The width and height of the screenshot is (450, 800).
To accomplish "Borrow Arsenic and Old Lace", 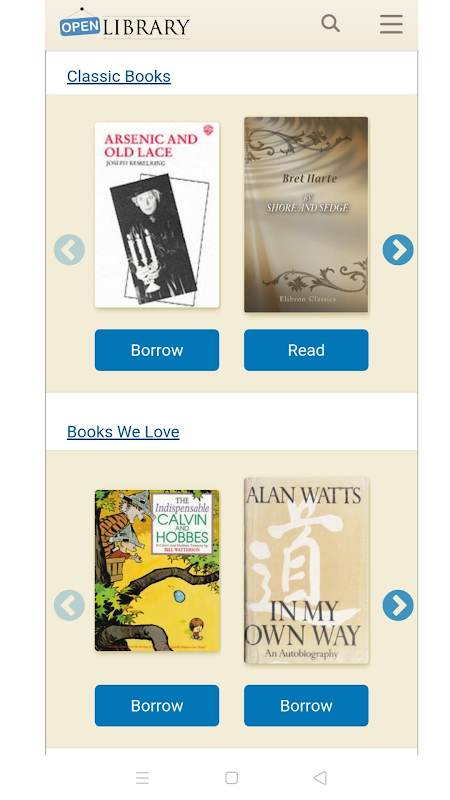I will (157, 350).
